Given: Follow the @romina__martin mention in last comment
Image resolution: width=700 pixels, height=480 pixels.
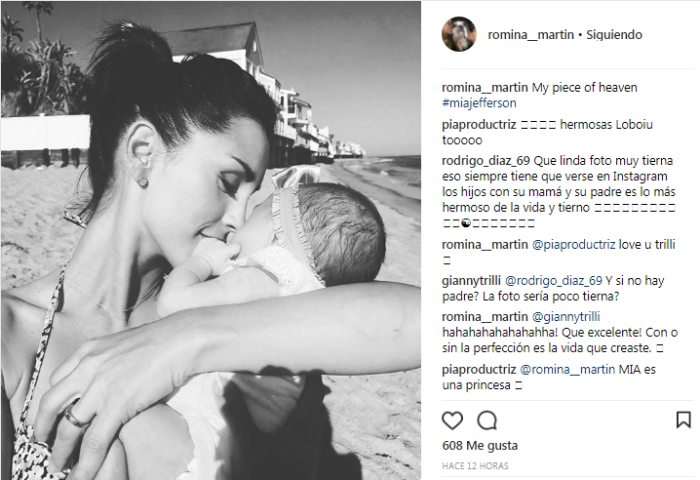Looking at the screenshot, I should coord(567,370).
